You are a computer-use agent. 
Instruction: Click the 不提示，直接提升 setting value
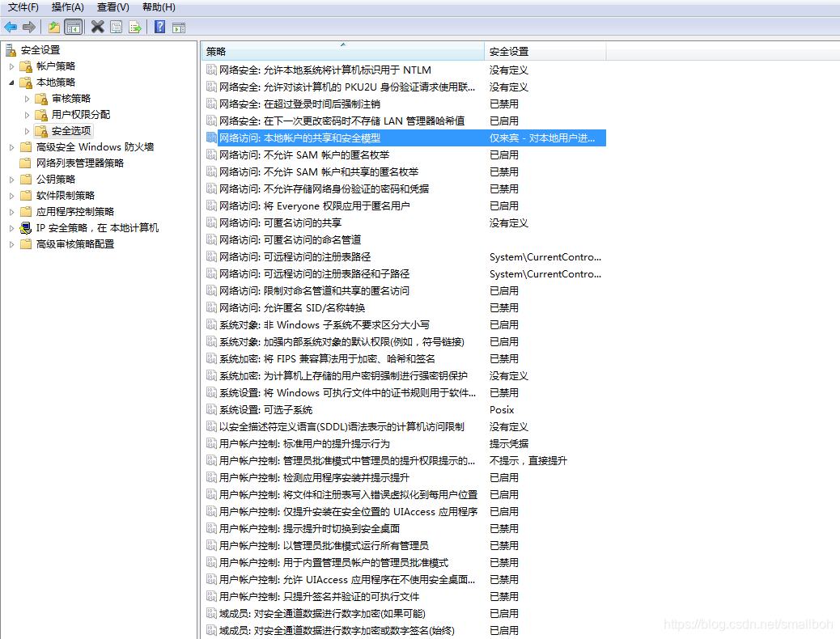528,460
